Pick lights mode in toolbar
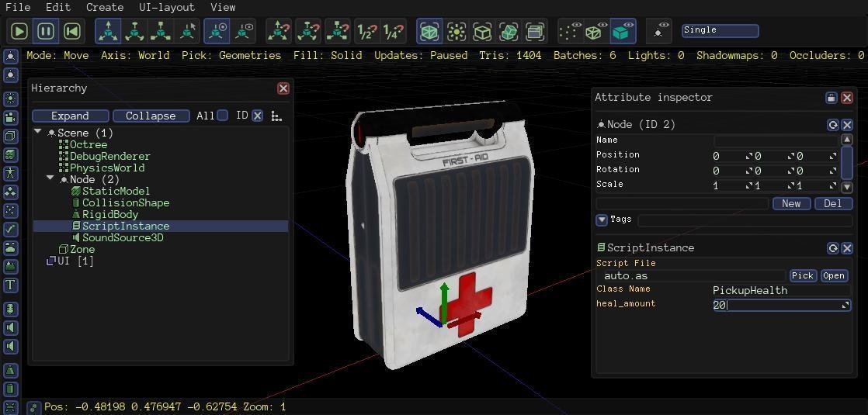Viewport: 868px width, 415px height. [x=457, y=31]
